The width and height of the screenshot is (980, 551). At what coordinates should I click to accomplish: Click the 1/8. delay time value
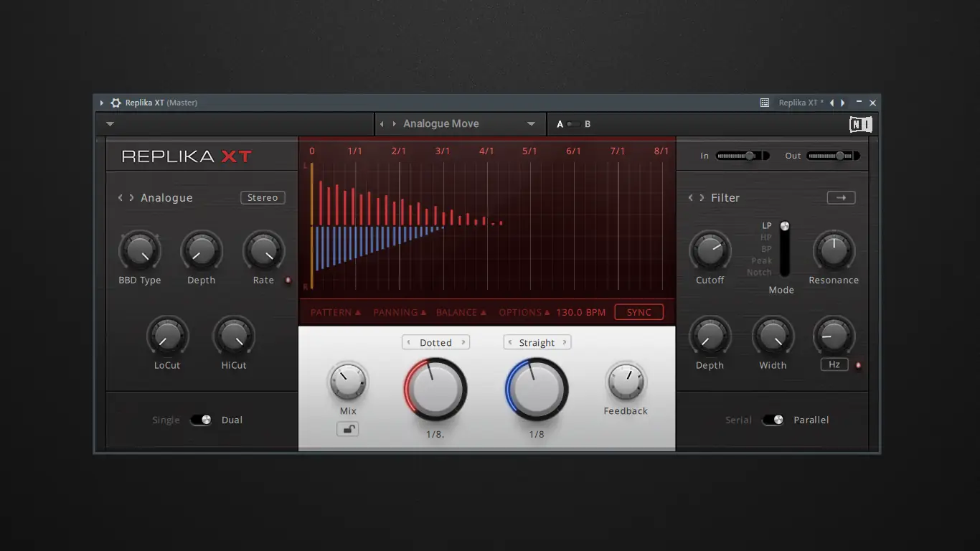pos(435,434)
